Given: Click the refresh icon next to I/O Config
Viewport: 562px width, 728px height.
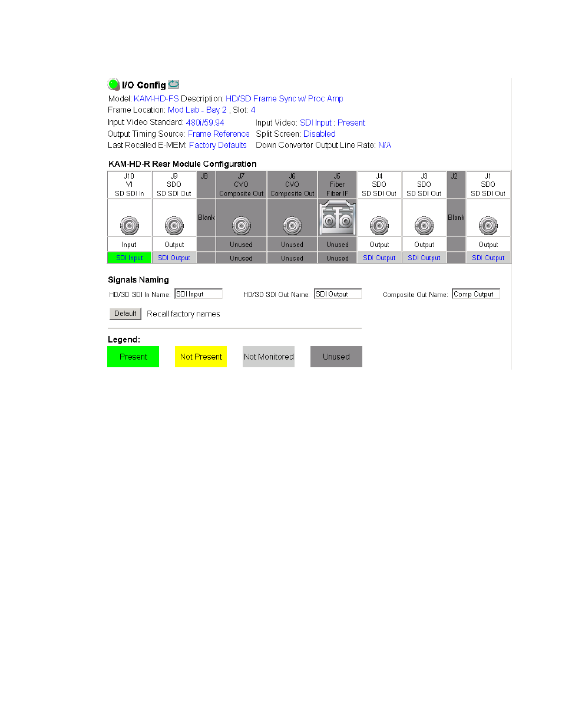Looking at the screenshot, I should point(173,84).
